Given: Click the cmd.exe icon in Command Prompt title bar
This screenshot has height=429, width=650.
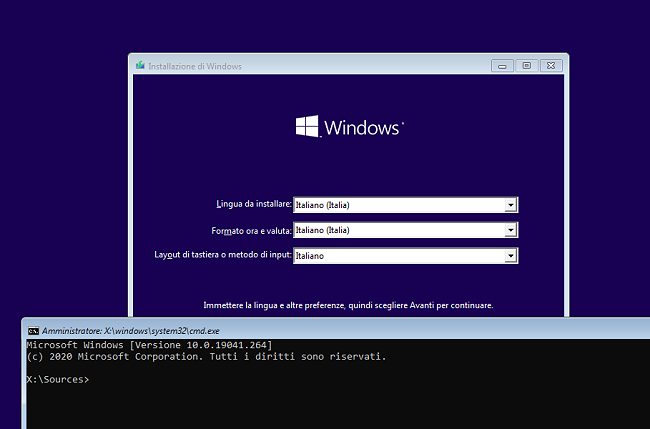Looking at the screenshot, I should pyautogui.click(x=33, y=329).
